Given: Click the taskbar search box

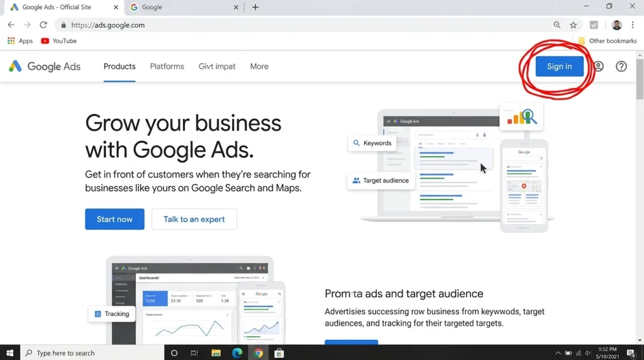Looking at the screenshot, I should tap(92, 352).
